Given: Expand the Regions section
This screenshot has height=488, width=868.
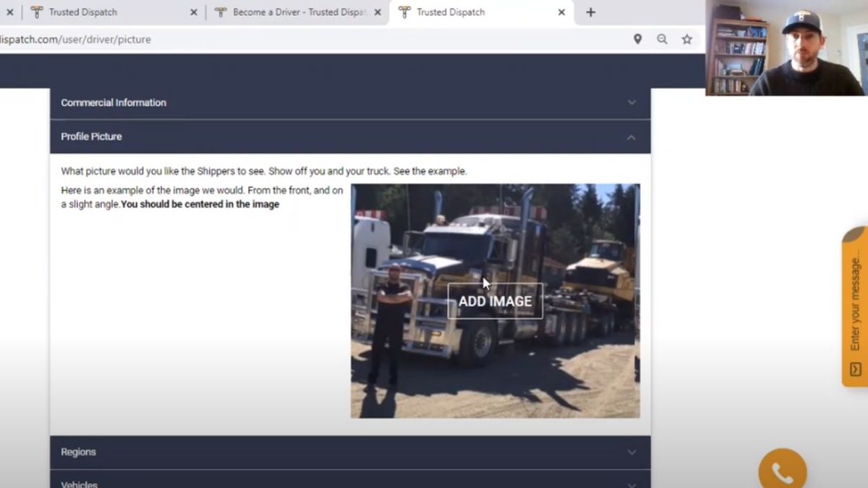Looking at the screenshot, I should coord(350,452).
